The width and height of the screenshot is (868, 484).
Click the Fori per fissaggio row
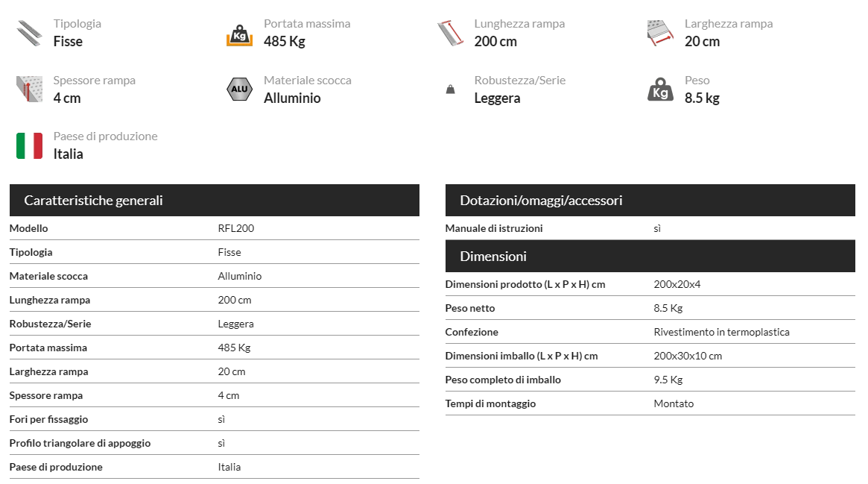215,419
